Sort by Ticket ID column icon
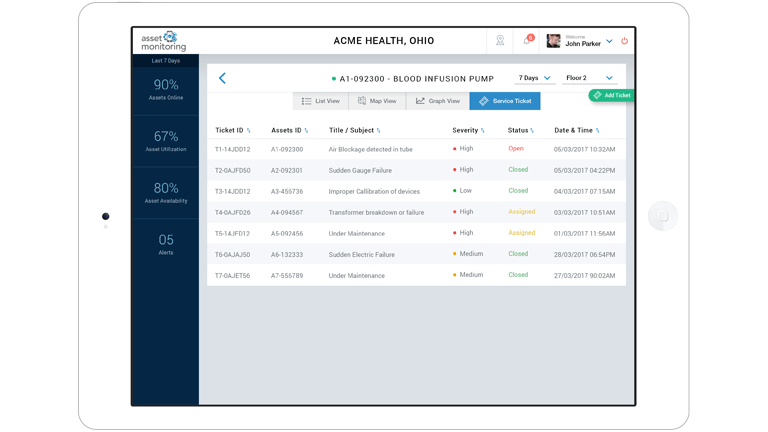768x432 pixels. tap(249, 131)
